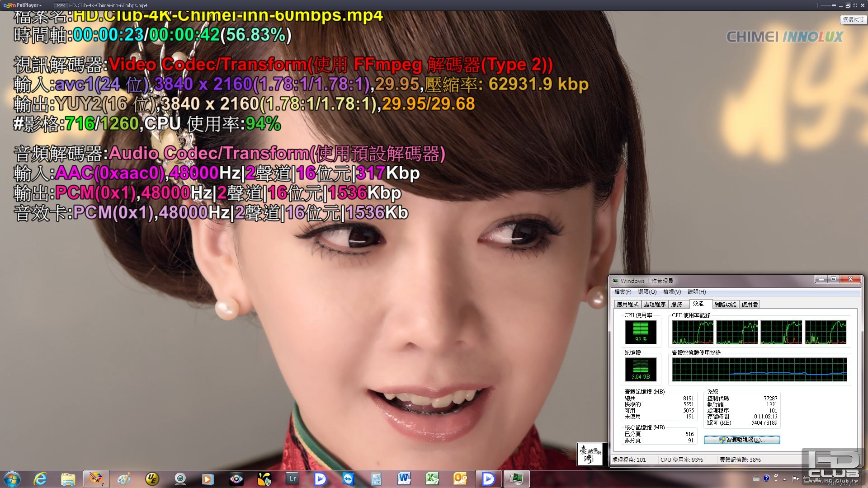Open Microsoft Word from the taskbar
868x488 pixels.
pos(404,479)
